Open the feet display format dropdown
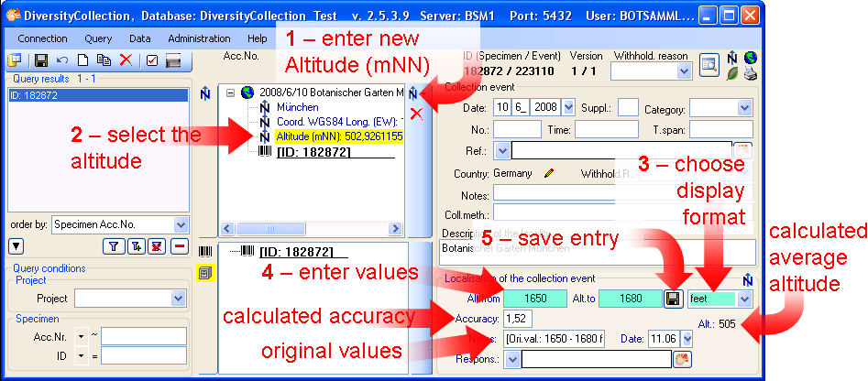This screenshot has width=868, height=381. coord(744,299)
